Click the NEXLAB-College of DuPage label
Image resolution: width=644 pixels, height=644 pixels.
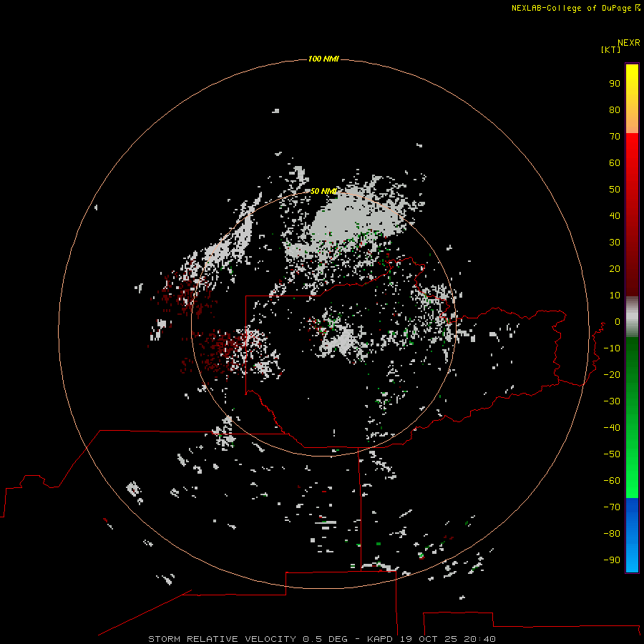571,8
